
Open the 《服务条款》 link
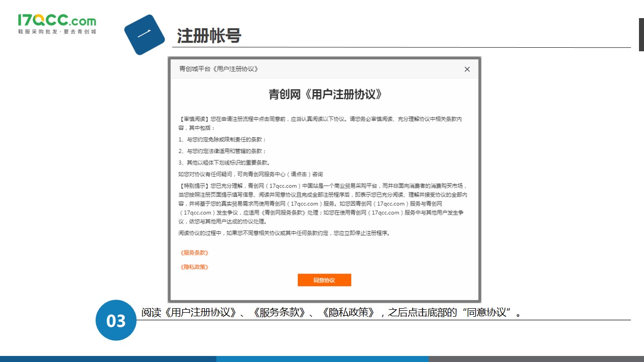(x=194, y=253)
